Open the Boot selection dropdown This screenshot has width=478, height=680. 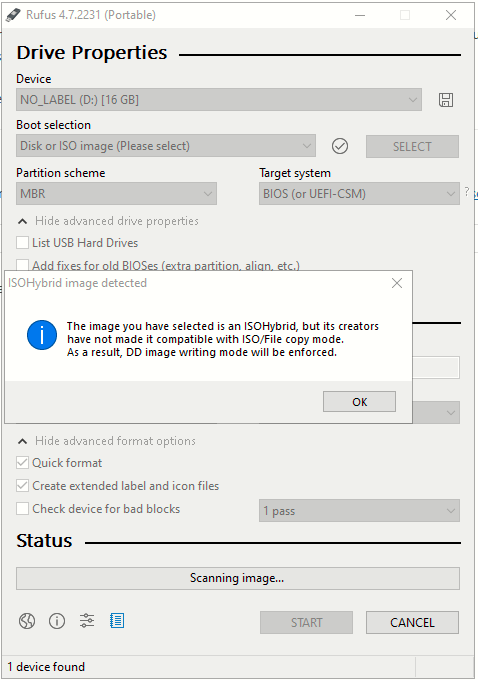[x=166, y=146]
